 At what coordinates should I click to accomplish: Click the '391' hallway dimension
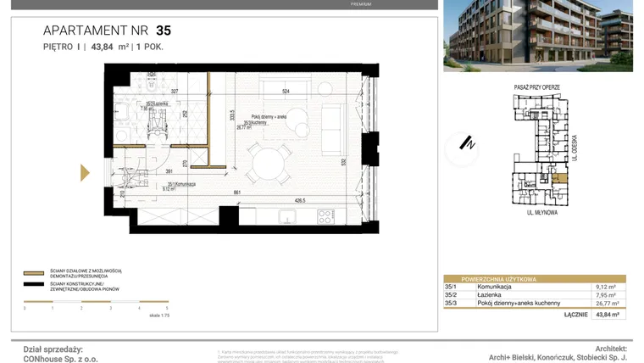169,171
